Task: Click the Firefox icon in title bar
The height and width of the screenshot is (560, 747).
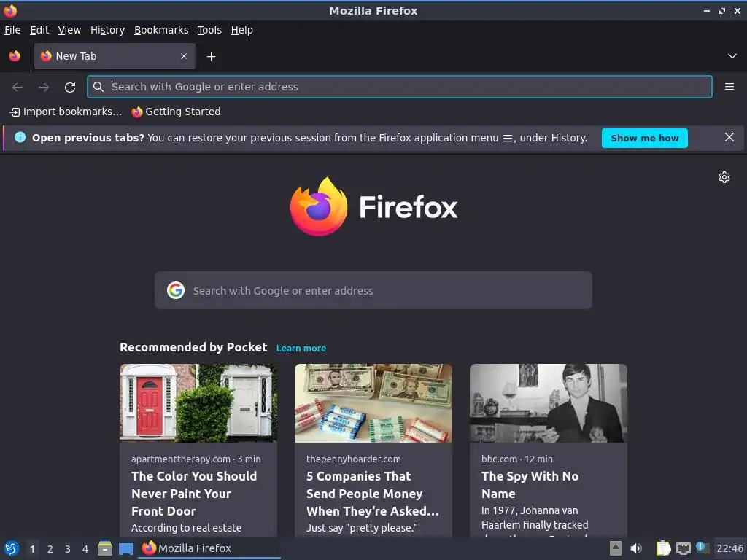Action: (x=10, y=10)
